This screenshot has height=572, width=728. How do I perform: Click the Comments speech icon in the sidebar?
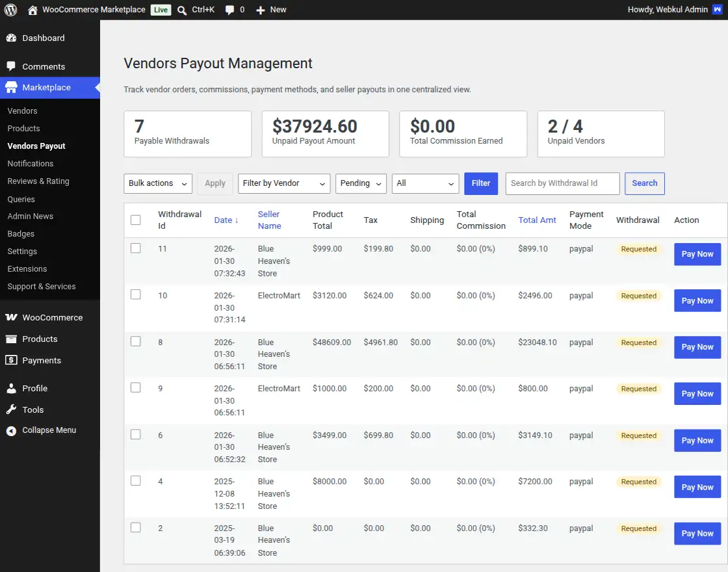[12, 66]
